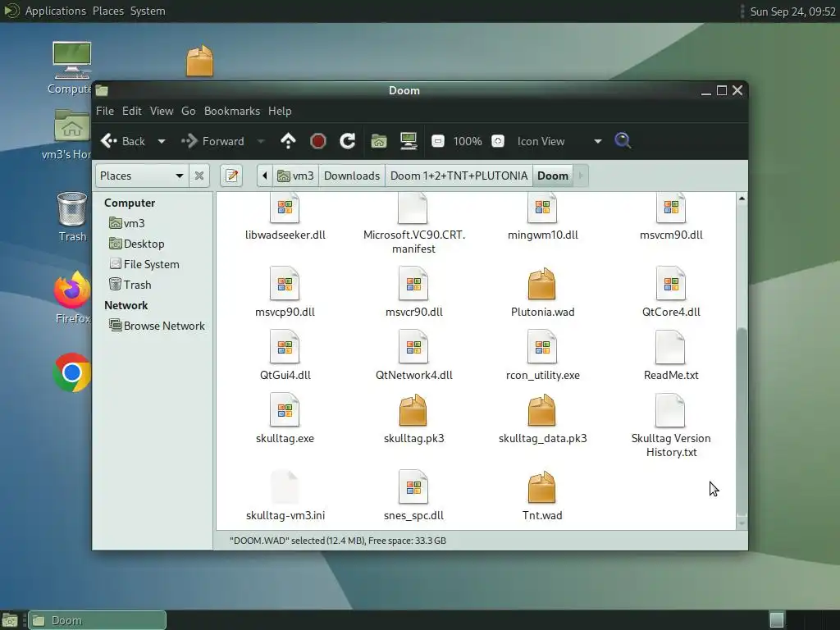This screenshot has height=630, width=840.
Task: Select the skulltag.exe file icon
Action: click(x=285, y=410)
